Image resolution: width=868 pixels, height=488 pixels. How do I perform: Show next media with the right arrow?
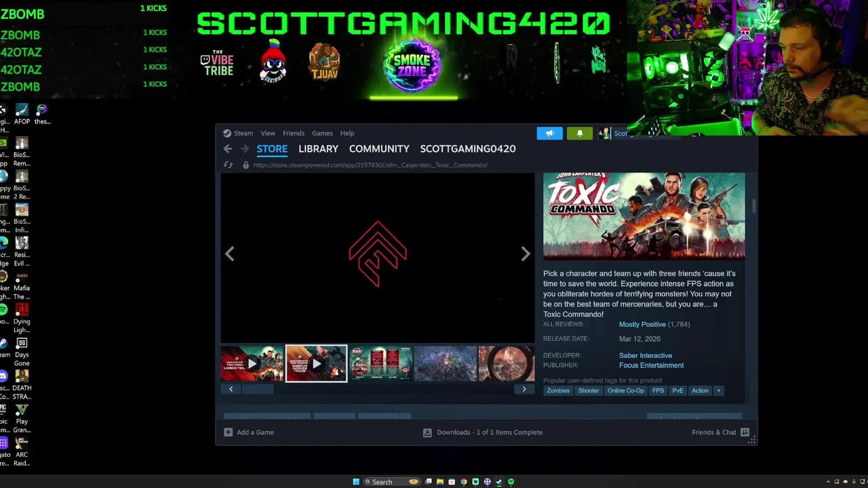coord(525,253)
